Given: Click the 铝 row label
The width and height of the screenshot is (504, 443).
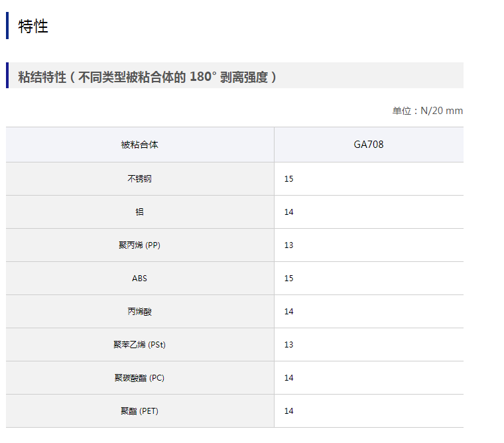Looking at the screenshot, I should click(x=139, y=212).
